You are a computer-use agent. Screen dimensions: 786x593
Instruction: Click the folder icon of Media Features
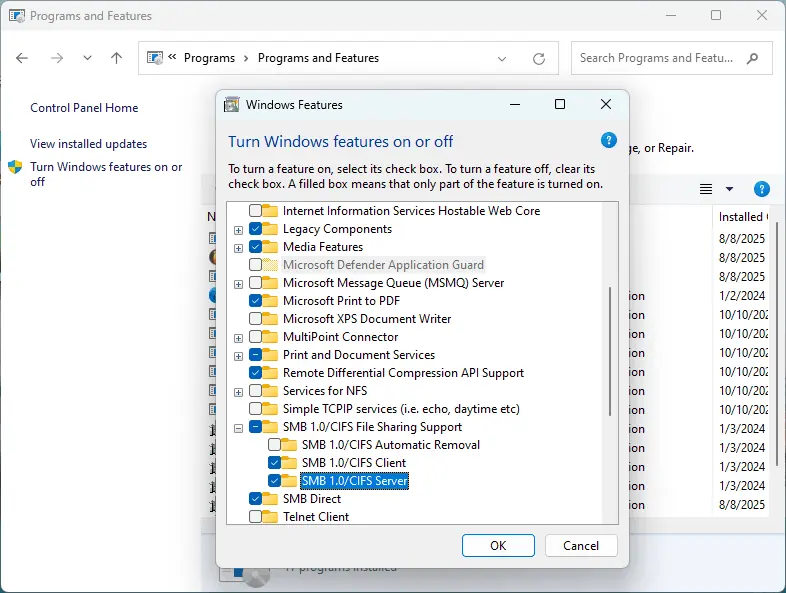(270, 247)
